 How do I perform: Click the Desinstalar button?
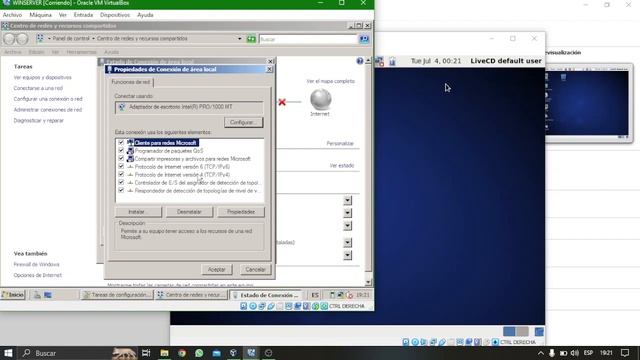[189, 212]
